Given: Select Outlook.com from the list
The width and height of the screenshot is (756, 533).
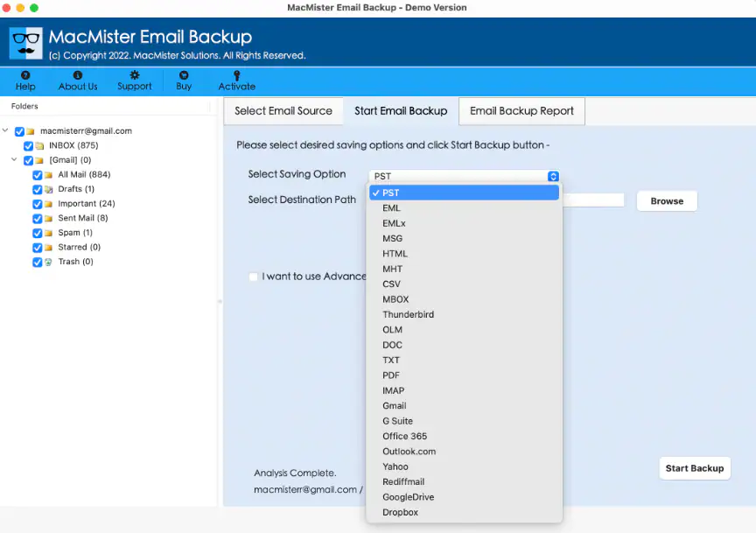Looking at the screenshot, I should (464, 452).
